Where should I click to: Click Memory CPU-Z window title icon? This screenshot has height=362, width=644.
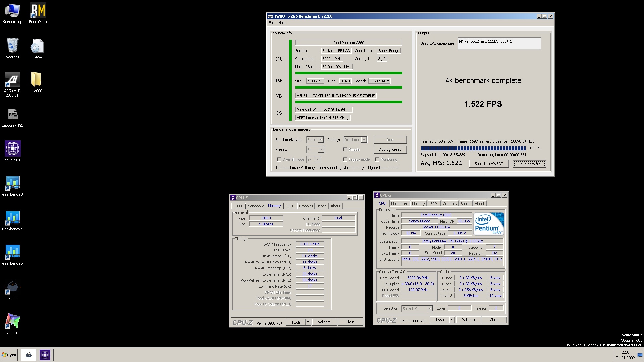(x=233, y=198)
